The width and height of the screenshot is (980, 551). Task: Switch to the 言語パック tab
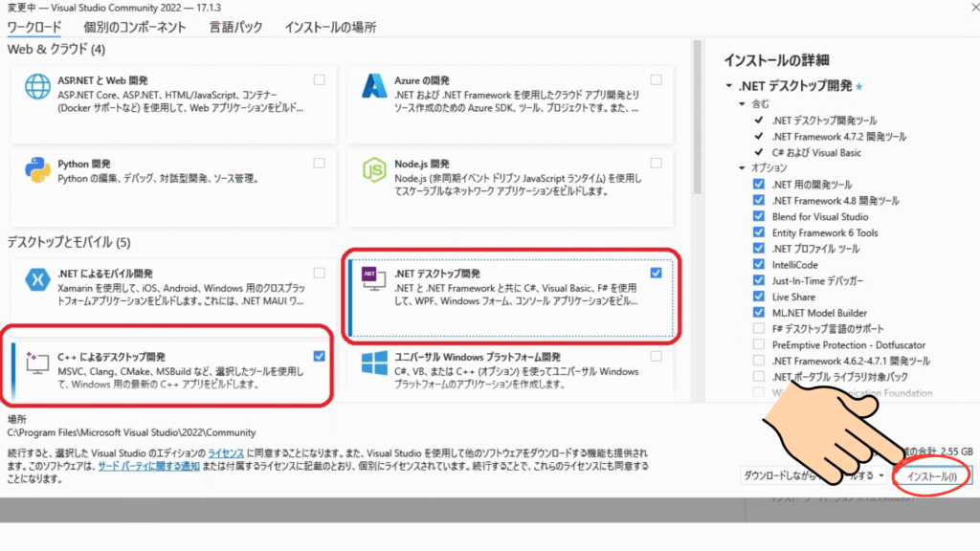[235, 28]
